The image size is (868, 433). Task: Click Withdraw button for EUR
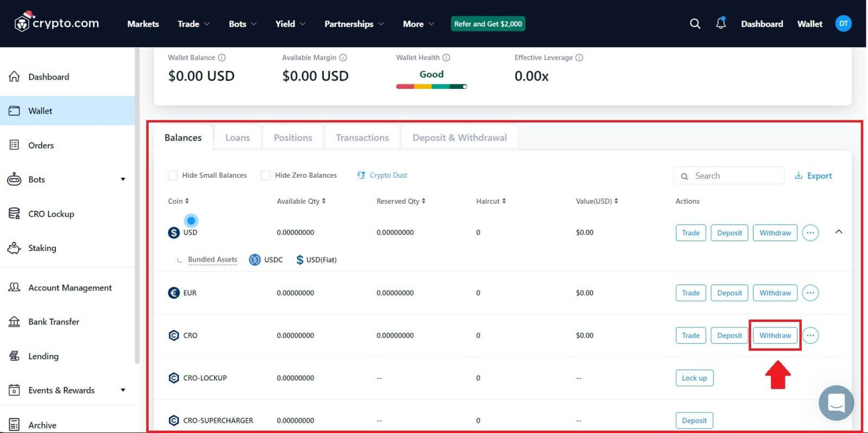click(x=775, y=293)
